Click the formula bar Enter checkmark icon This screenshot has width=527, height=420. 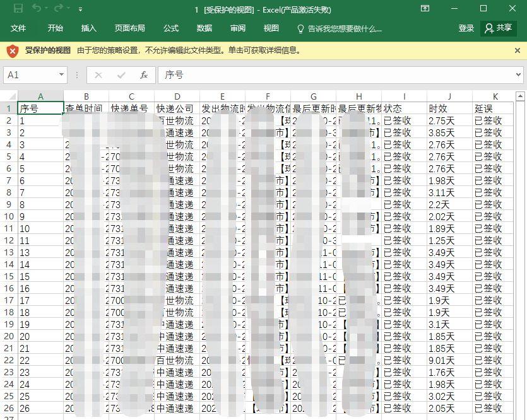point(121,75)
